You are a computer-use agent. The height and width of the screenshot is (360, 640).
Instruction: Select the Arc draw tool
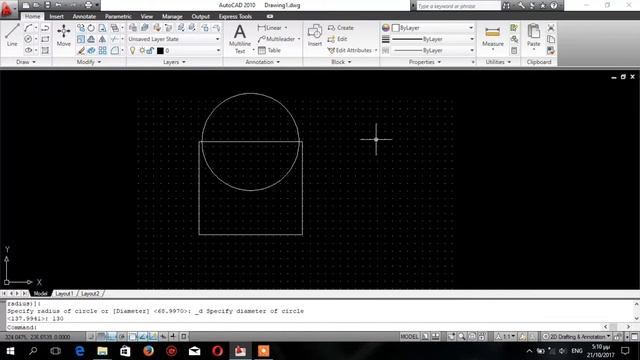28,28
